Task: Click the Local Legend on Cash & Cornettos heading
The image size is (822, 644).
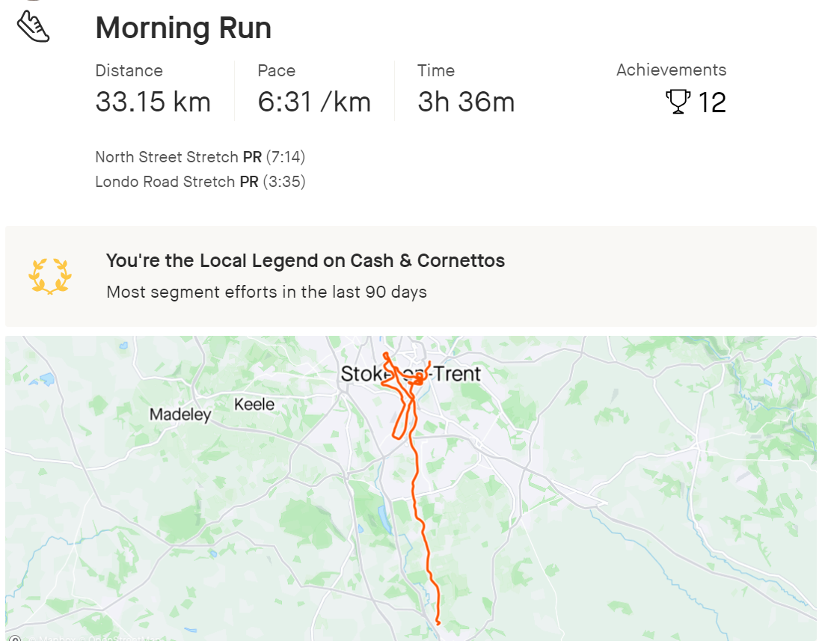Action: [305, 261]
